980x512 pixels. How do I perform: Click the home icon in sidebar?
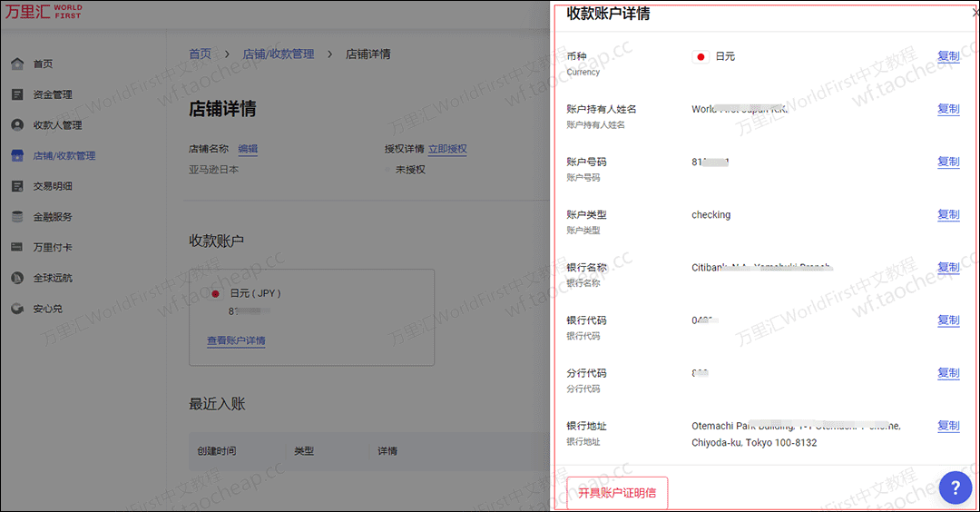click(x=17, y=64)
